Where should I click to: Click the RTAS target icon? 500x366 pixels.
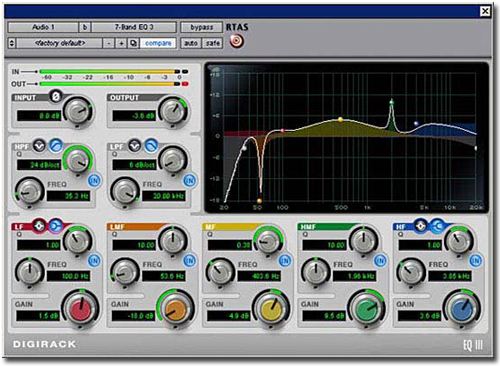coord(237,41)
